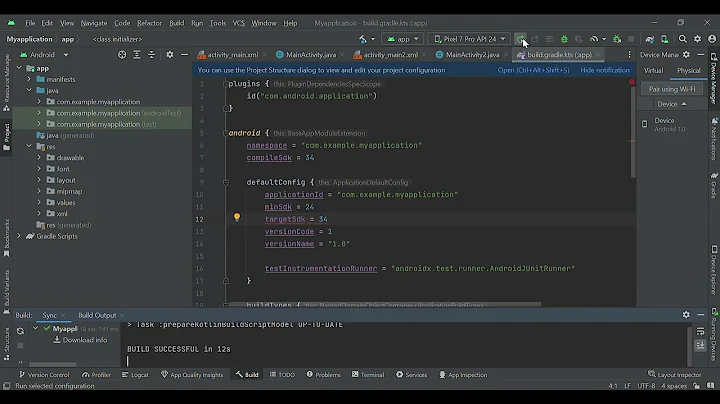Click the Layout Inspector button
The width and height of the screenshot is (720, 404).
click(675, 375)
